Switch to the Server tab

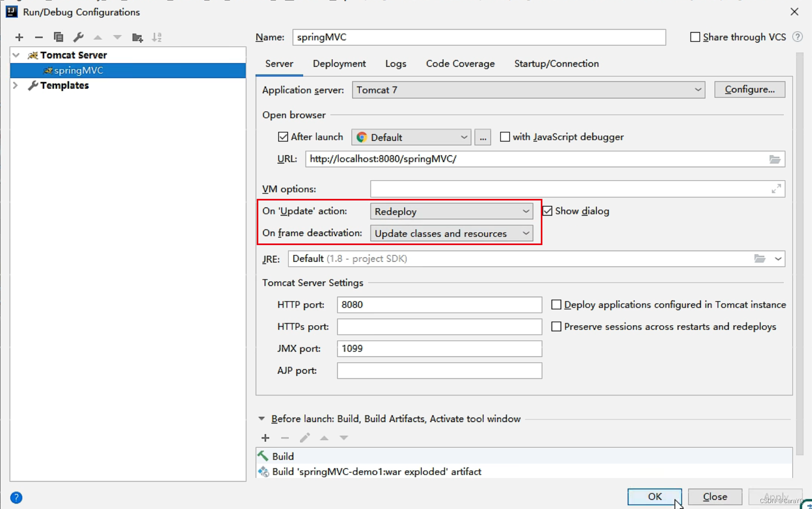coord(279,63)
